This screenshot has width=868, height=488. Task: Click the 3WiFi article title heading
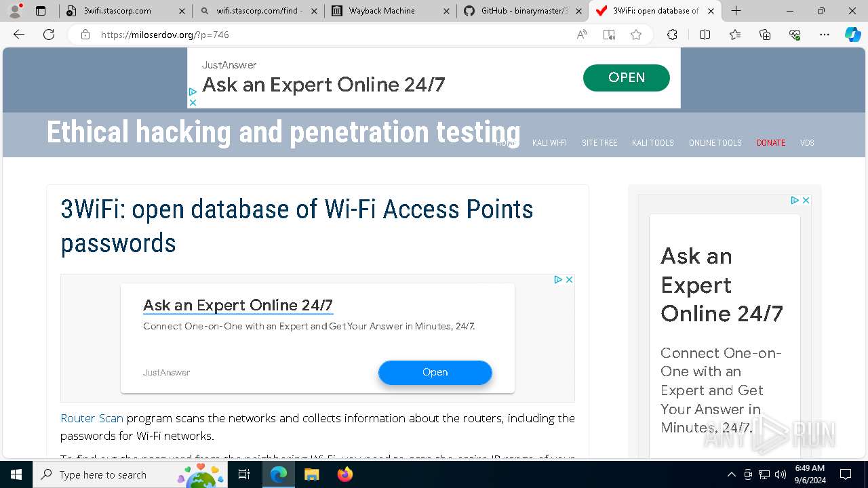click(x=297, y=226)
